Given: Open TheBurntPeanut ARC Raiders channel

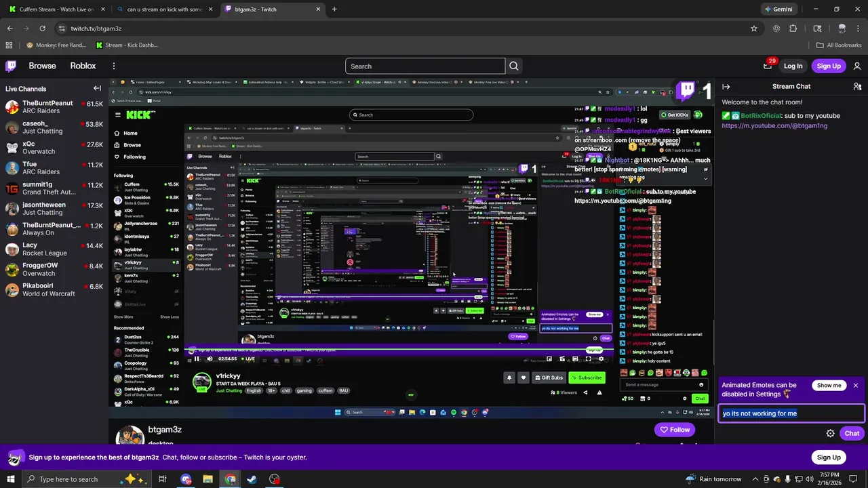Looking at the screenshot, I should pos(54,107).
